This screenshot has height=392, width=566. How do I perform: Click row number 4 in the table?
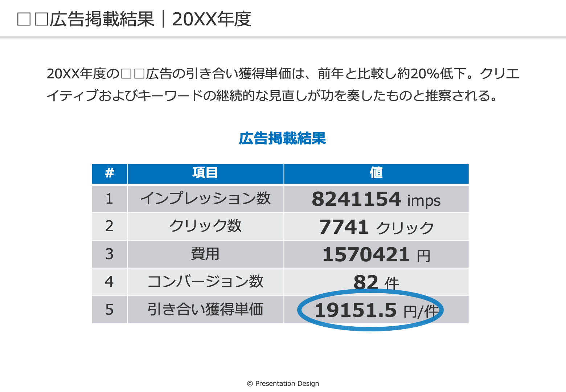coord(110,282)
